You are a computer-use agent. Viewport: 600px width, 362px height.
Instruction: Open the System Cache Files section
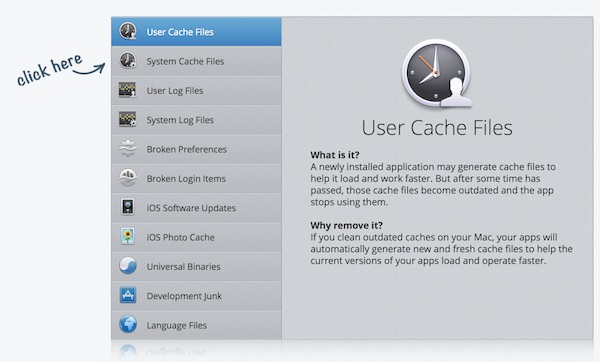196,61
